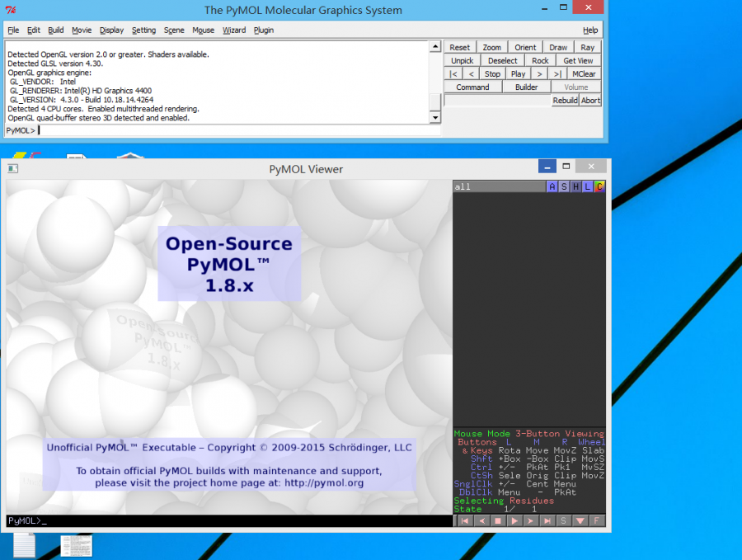This screenshot has width=742, height=560.
Task: Click the '|<' rewind button in Tk panel
Action: click(x=453, y=74)
